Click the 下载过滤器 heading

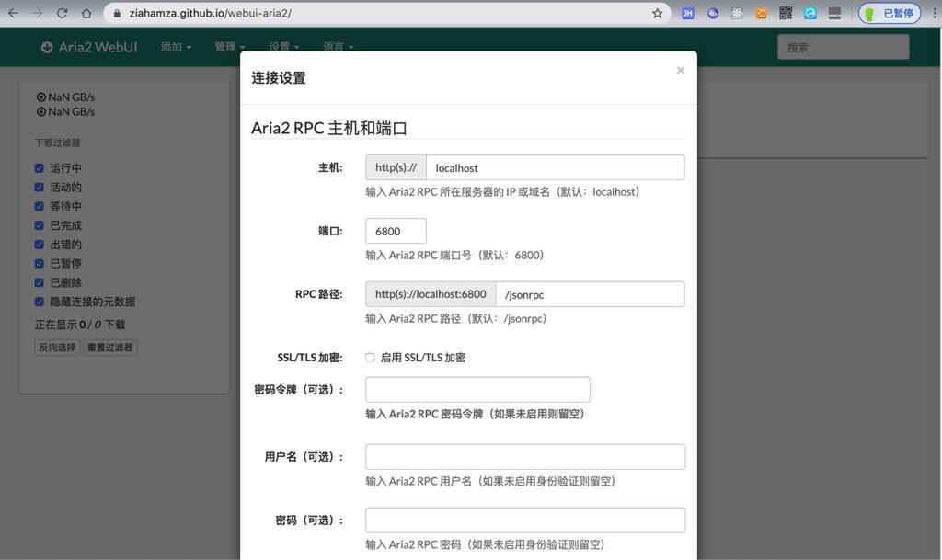pos(57,143)
